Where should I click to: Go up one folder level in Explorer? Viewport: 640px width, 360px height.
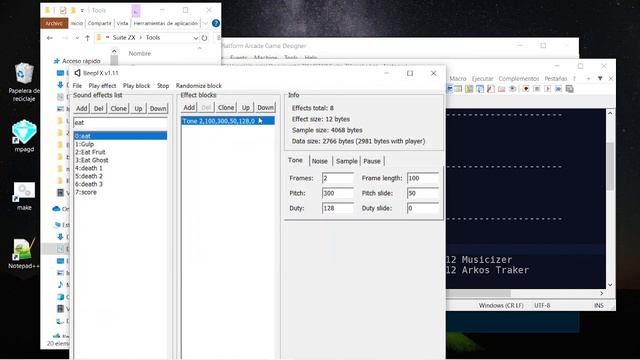coord(87,38)
